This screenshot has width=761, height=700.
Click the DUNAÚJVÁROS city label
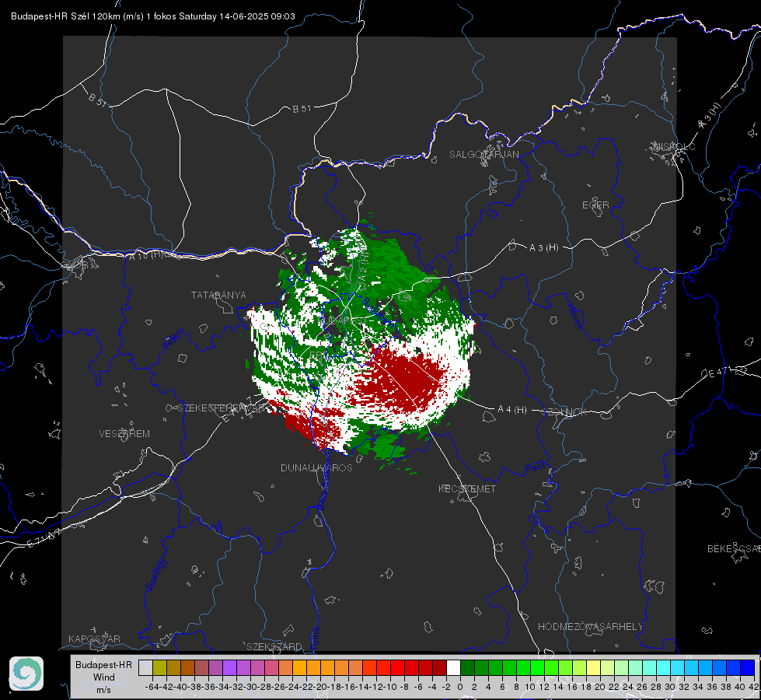point(316,467)
